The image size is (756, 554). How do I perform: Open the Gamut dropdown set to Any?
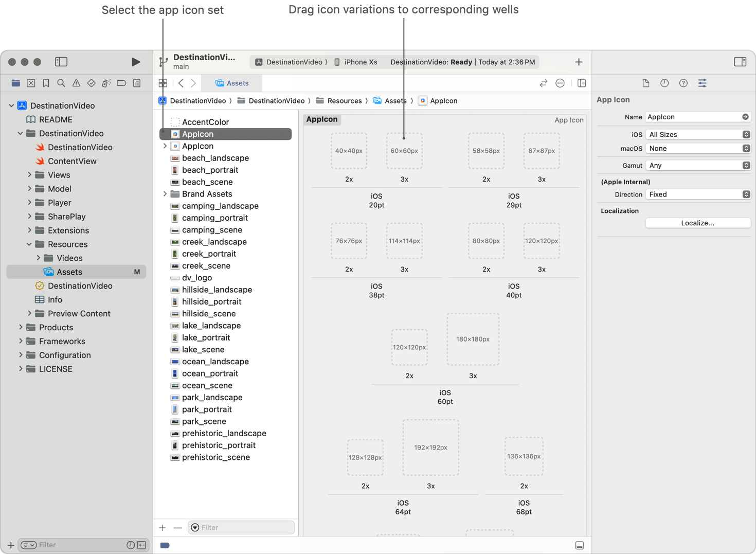[698, 165]
